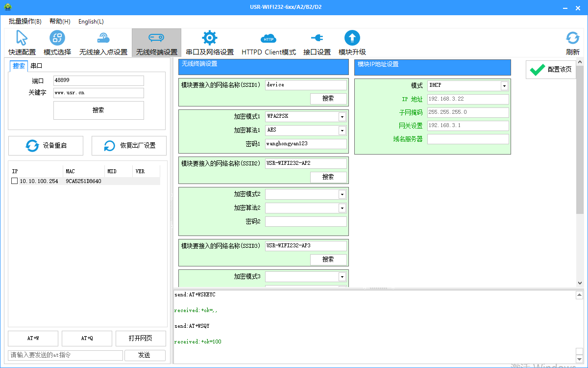Open the 加密算法2 dropdown
Image resolution: width=588 pixels, height=368 pixels.
pos(342,208)
